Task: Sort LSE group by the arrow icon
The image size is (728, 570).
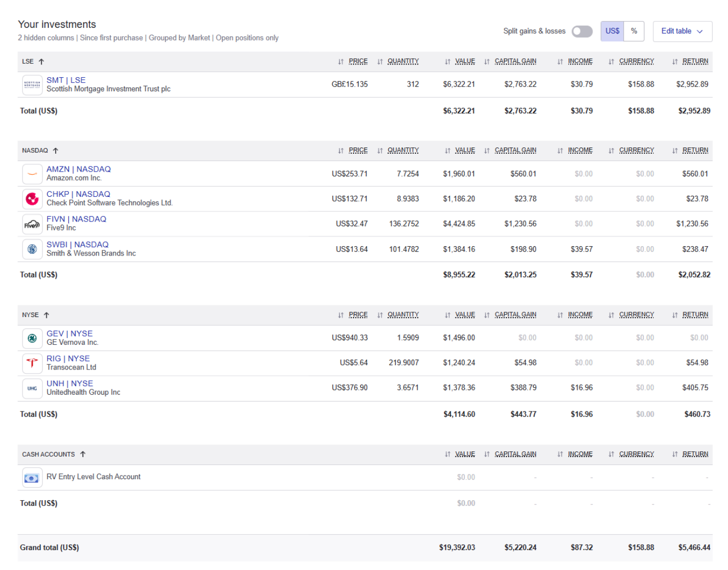Action: (x=41, y=61)
